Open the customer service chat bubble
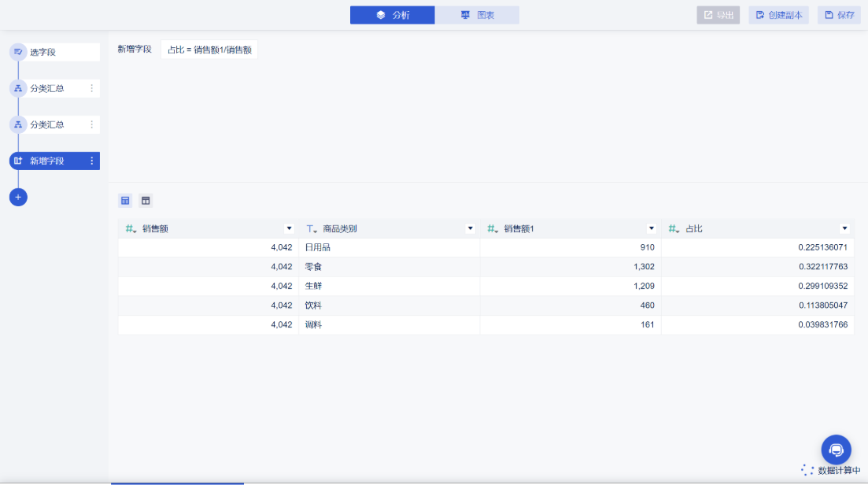 tap(836, 450)
